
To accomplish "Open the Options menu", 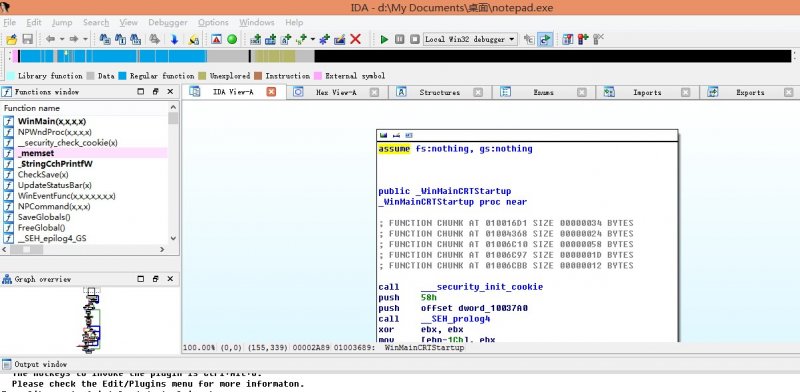I will tap(213, 22).
